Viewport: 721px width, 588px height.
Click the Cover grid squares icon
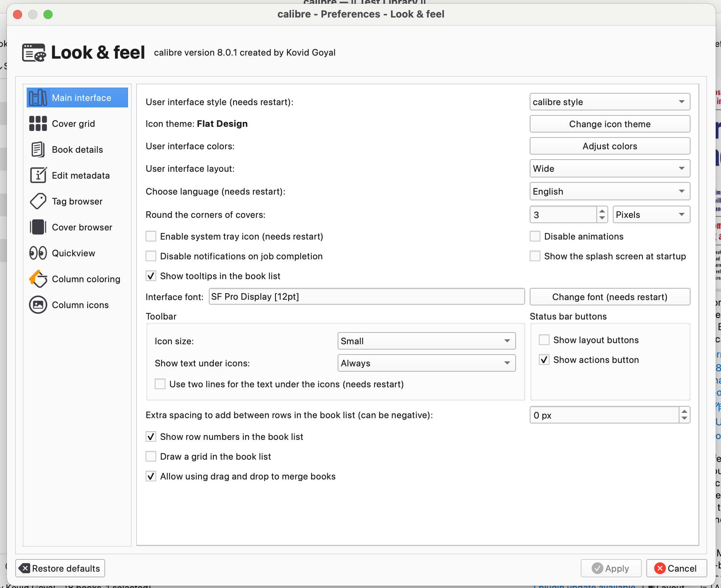[x=38, y=124]
